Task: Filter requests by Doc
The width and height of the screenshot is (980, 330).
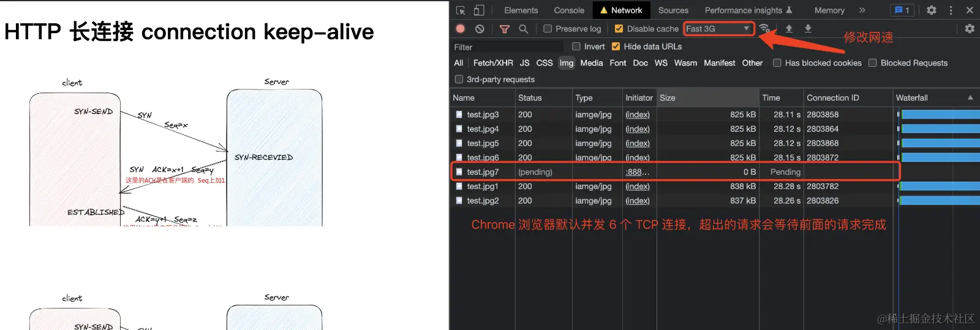Action: pos(641,63)
